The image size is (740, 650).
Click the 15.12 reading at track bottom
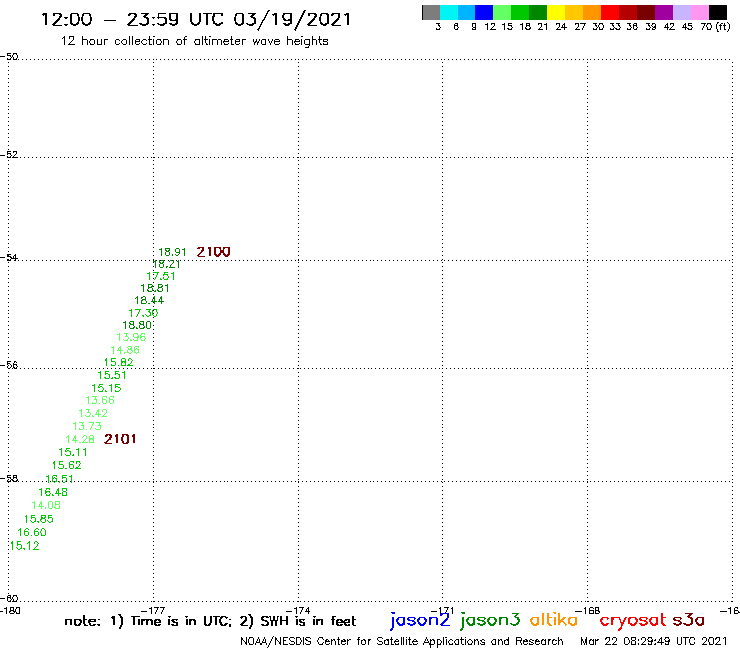tap(25, 546)
